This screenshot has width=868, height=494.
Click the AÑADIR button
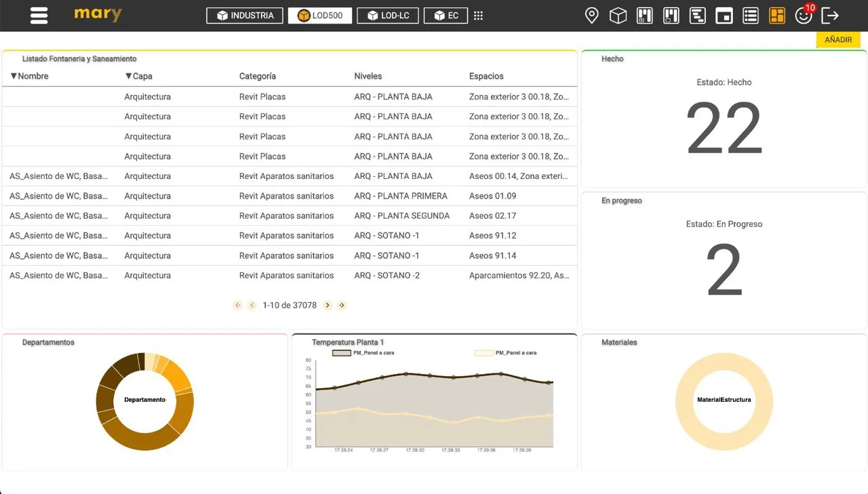point(838,40)
